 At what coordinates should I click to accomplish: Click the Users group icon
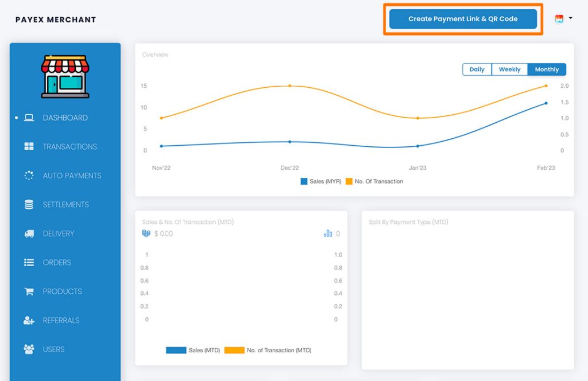[29, 349]
